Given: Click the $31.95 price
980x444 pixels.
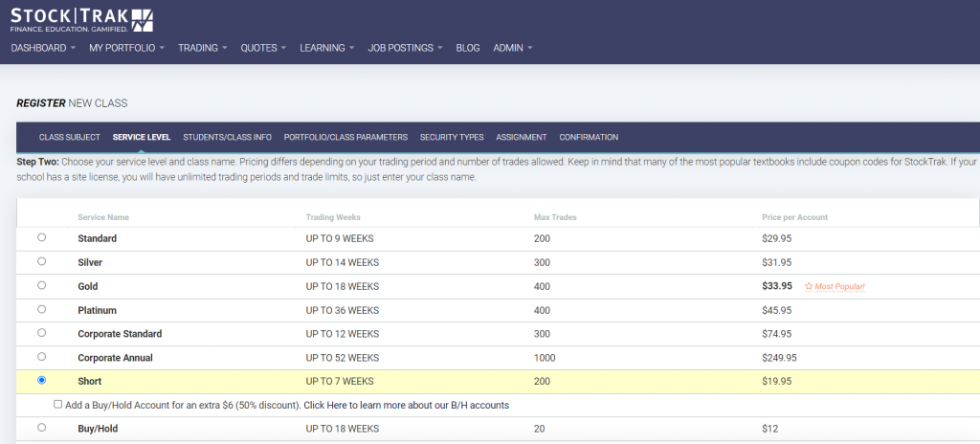Looking at the screenshot, I should click(777, 262).
